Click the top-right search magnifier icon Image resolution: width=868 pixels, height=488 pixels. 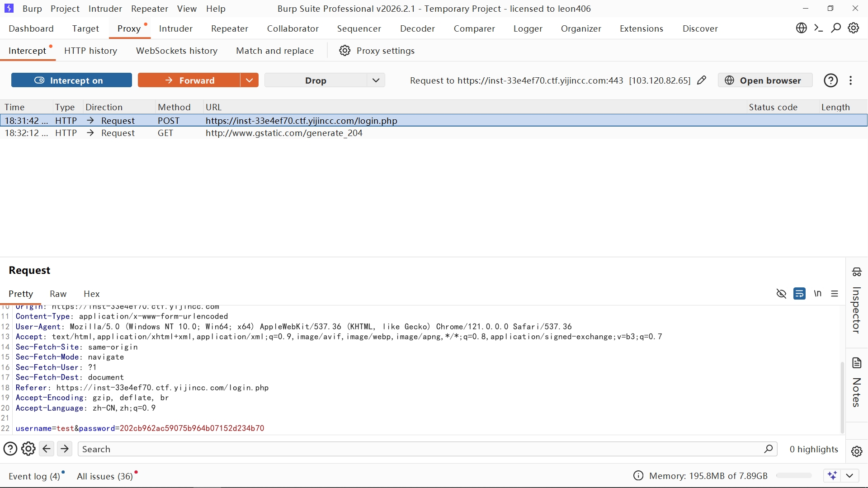[836, 28]
